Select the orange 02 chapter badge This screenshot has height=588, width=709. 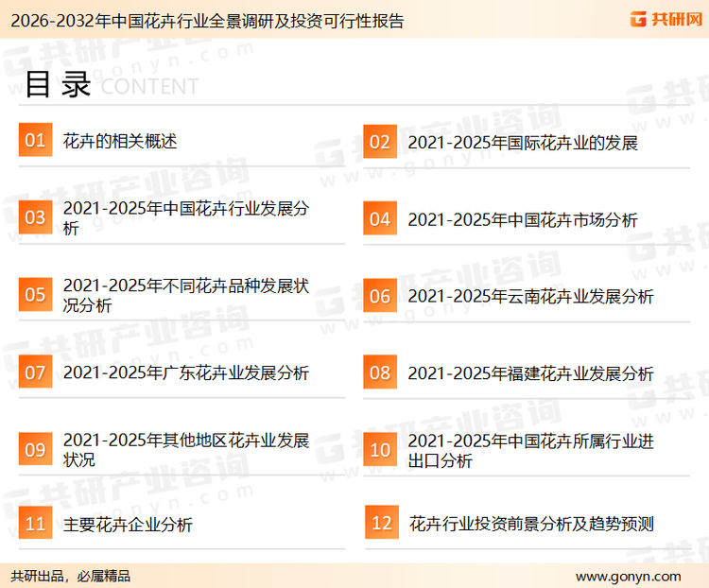(x=380, y=142)
